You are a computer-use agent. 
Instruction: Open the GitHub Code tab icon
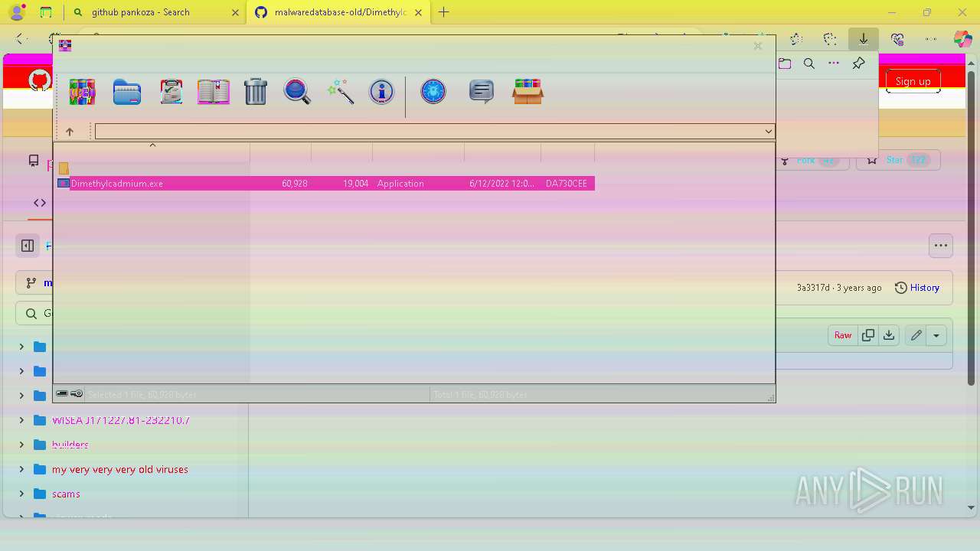[x=40, y=203]
